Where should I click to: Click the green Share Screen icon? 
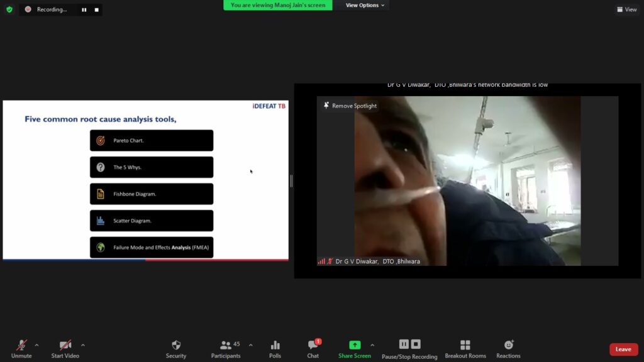(x=355, y=345)
